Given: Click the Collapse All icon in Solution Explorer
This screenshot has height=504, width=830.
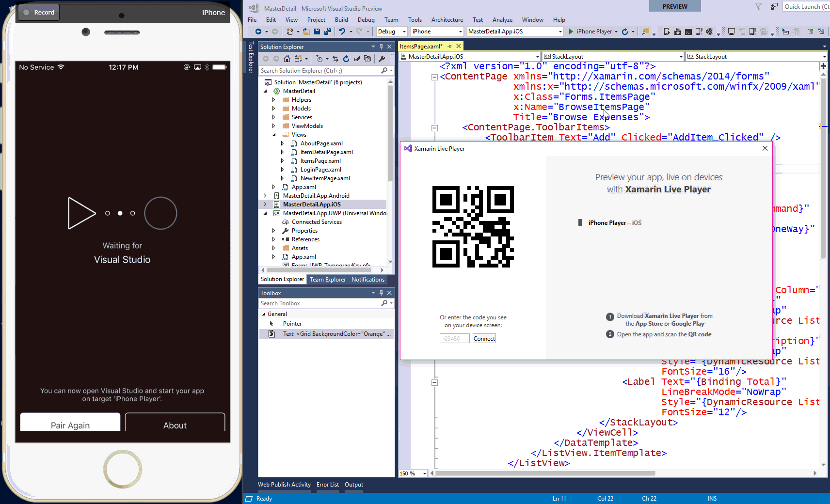Looking at the screenshot, I should [x=358, y=59].
